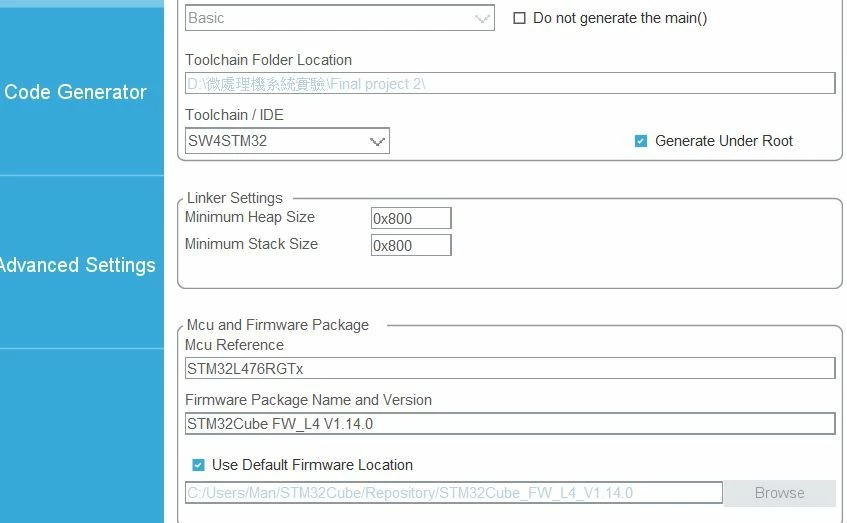The height and width of the screenshot is (523, 847).
Task: Open the SW4STM32 toolchain dropdown
Action: click(287, 141)
